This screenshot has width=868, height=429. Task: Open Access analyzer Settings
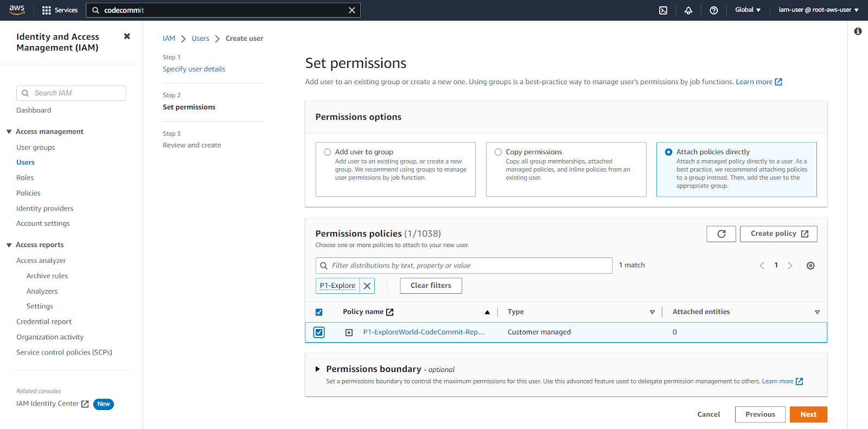click(x=40, y=306)
